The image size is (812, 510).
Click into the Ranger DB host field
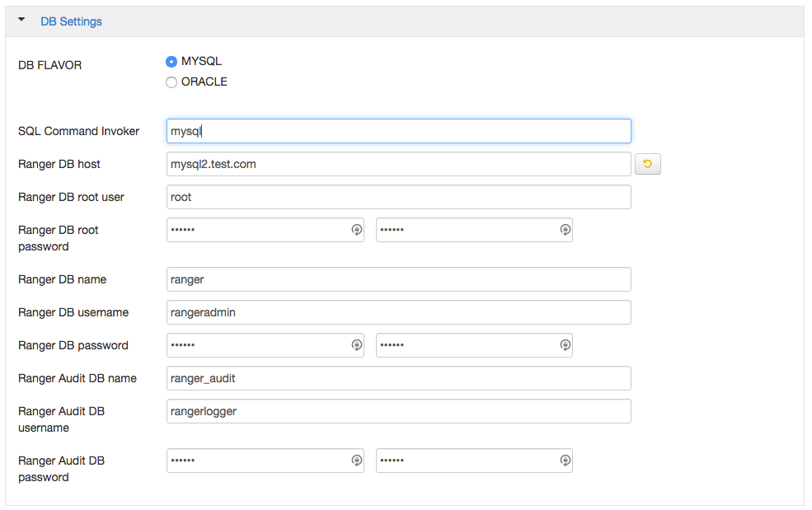pyautogui.click(x=398, y=164)
